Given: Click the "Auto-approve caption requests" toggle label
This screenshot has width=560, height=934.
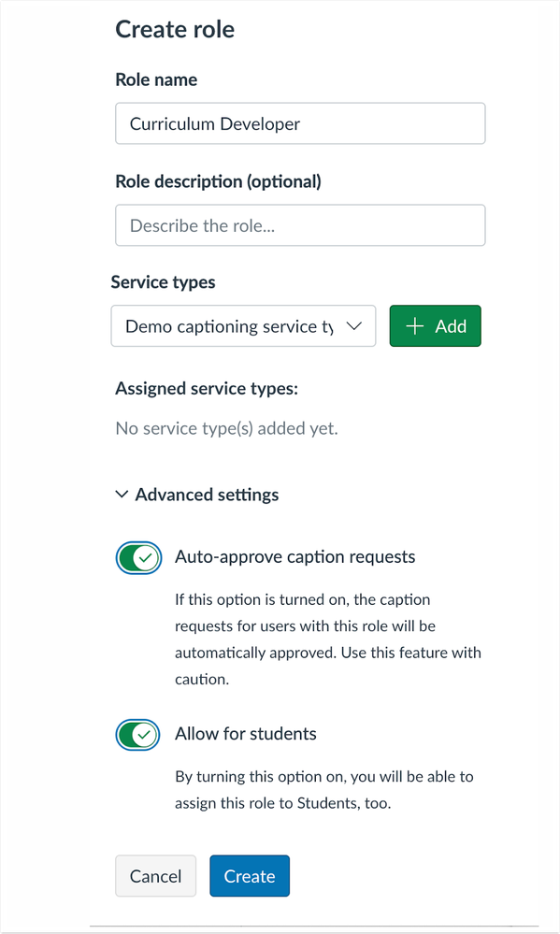Looking at the screenshot, I should 294,557.
